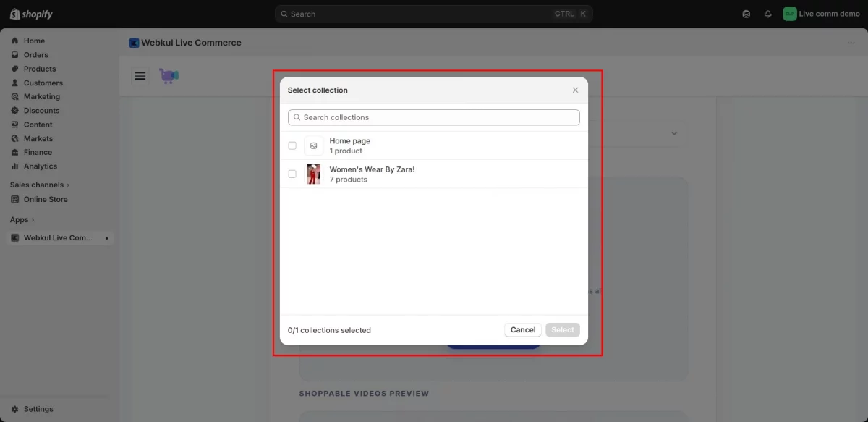
Task: Click the Analytics bar chart icon
Action: pyautogui.click(x=15, y=166)
